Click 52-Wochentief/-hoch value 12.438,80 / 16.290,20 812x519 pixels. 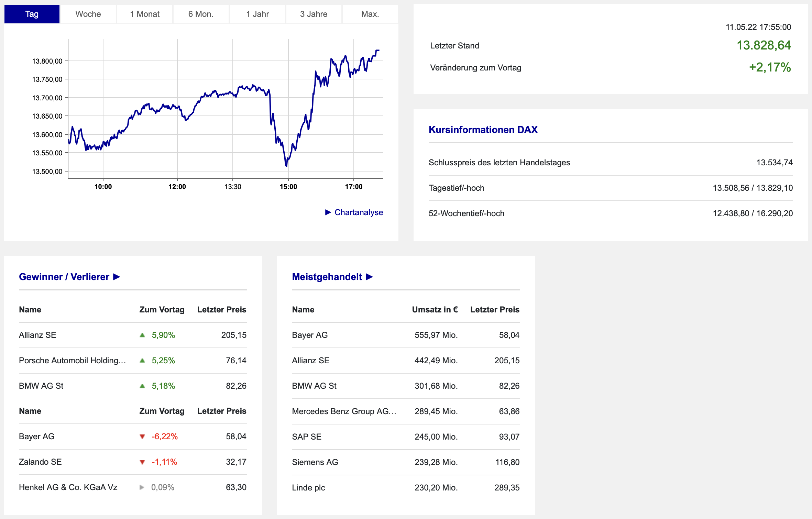coord(753,213)
